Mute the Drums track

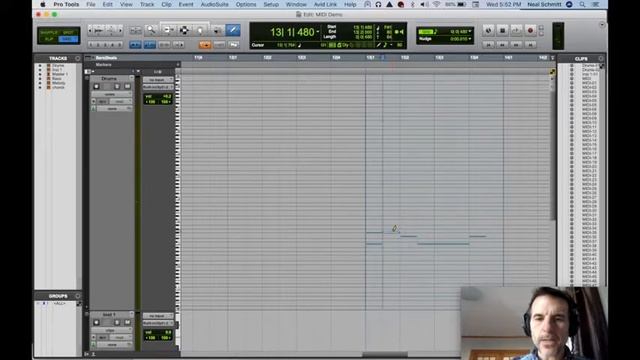tap(127, 87)
